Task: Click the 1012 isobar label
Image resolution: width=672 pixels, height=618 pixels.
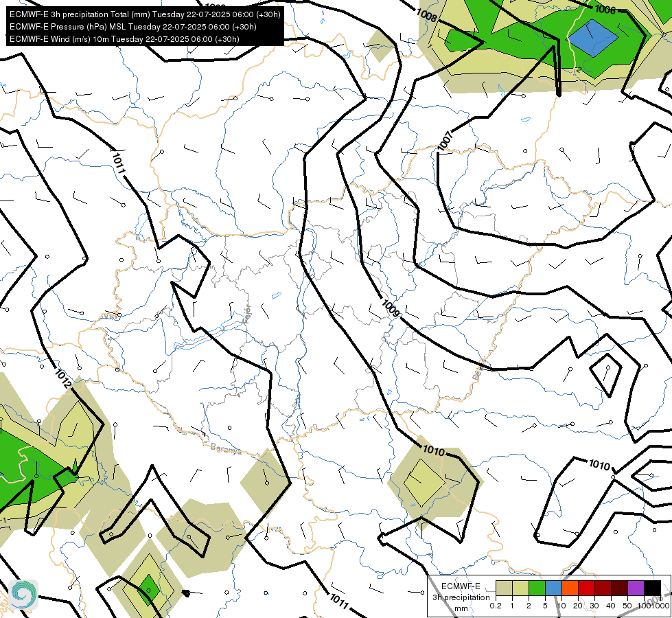Action: (x=63, y=378)
